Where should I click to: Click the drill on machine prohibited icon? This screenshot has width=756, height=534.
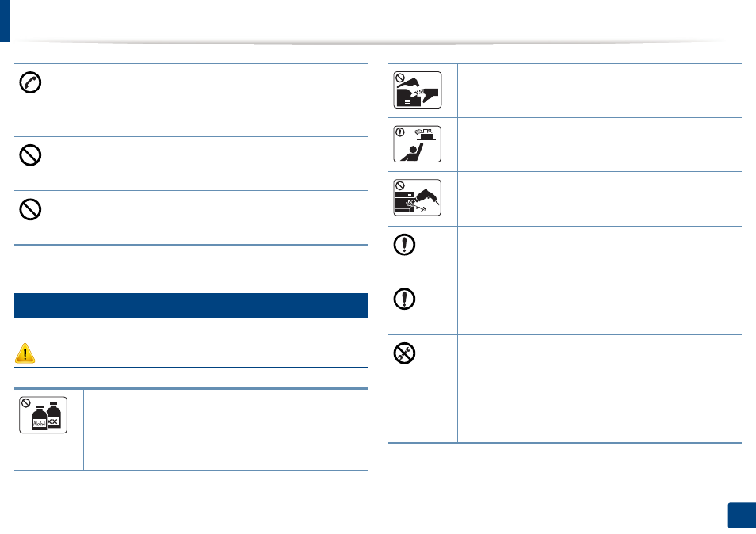(418, 197)
